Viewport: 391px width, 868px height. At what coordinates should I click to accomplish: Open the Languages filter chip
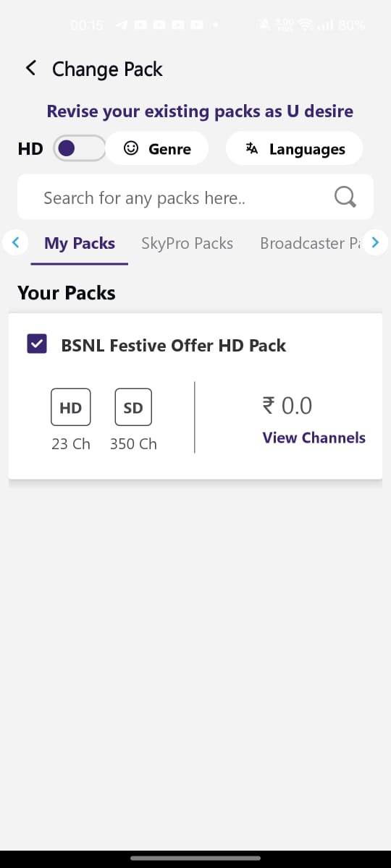pyautogui.click(x=294, y=148)
